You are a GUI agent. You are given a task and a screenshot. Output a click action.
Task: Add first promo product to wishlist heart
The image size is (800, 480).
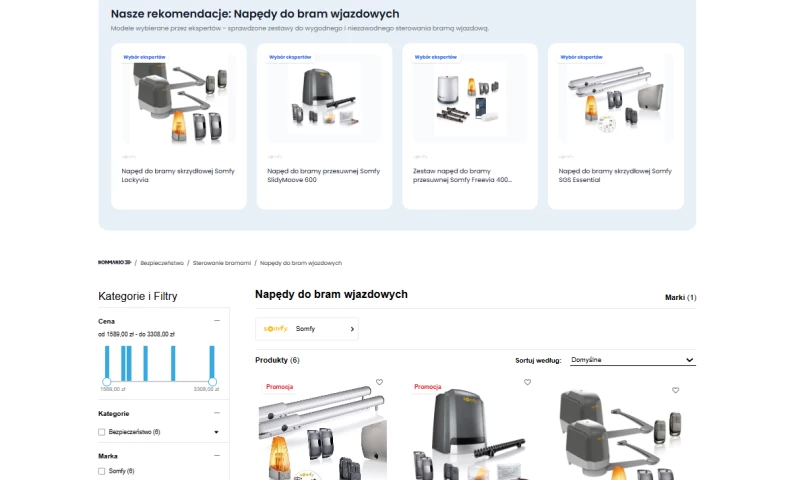[x=379, y=382]
